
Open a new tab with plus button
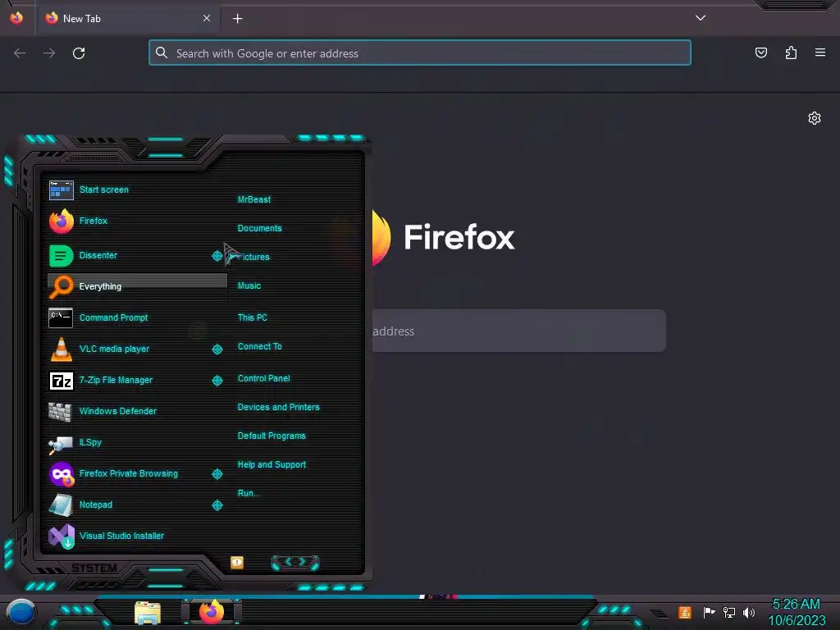click(x=238, y=19)
